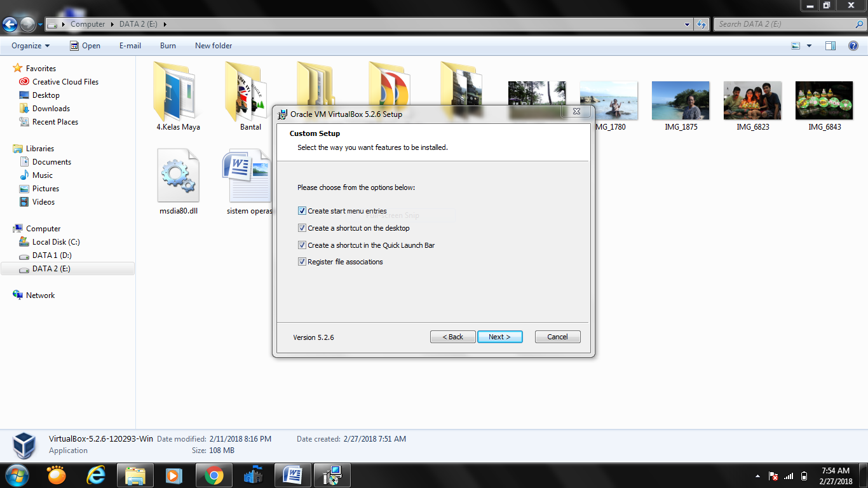Click the VirtualBox installer taskbar icon
868x488 pixels.
[x=332, y=475]
